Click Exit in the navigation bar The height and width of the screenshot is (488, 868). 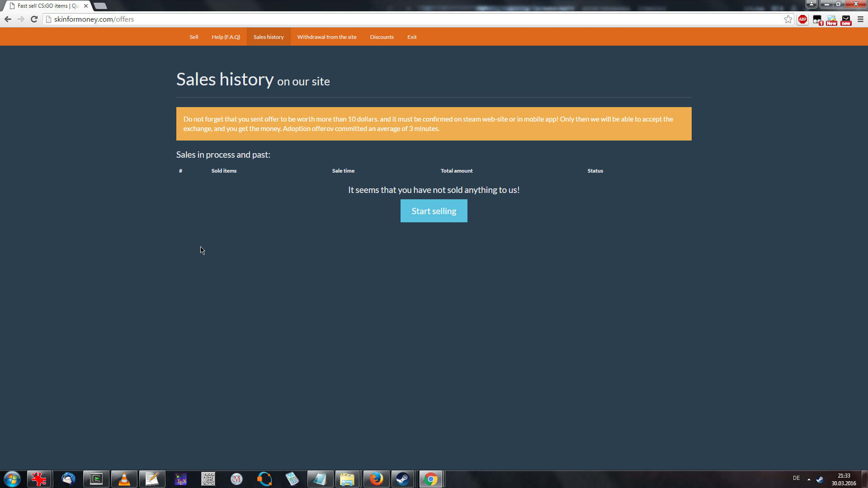411,37
